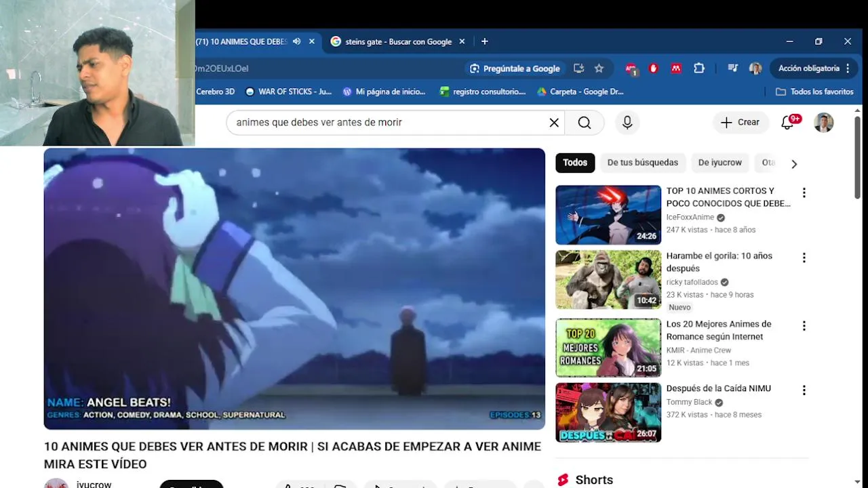Visit the KMIR - Anime Crew channel name
The width and height of the screenshot is (868, 488).
tap(698, 350)
